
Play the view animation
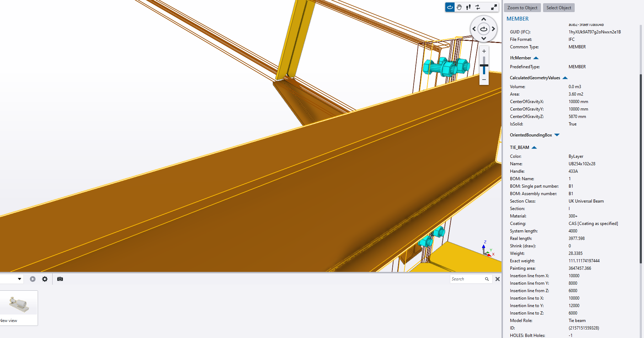tap(33, 279)
